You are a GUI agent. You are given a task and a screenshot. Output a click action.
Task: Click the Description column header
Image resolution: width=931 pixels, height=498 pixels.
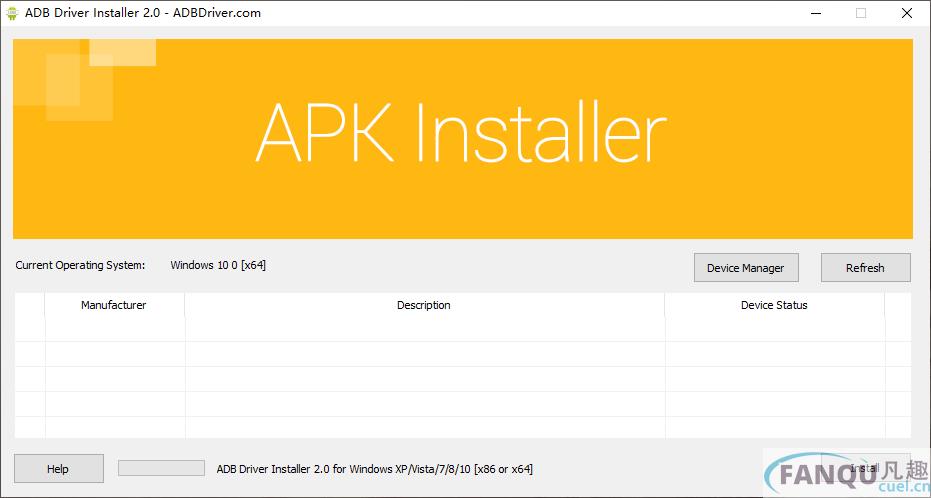coord(424,305)
